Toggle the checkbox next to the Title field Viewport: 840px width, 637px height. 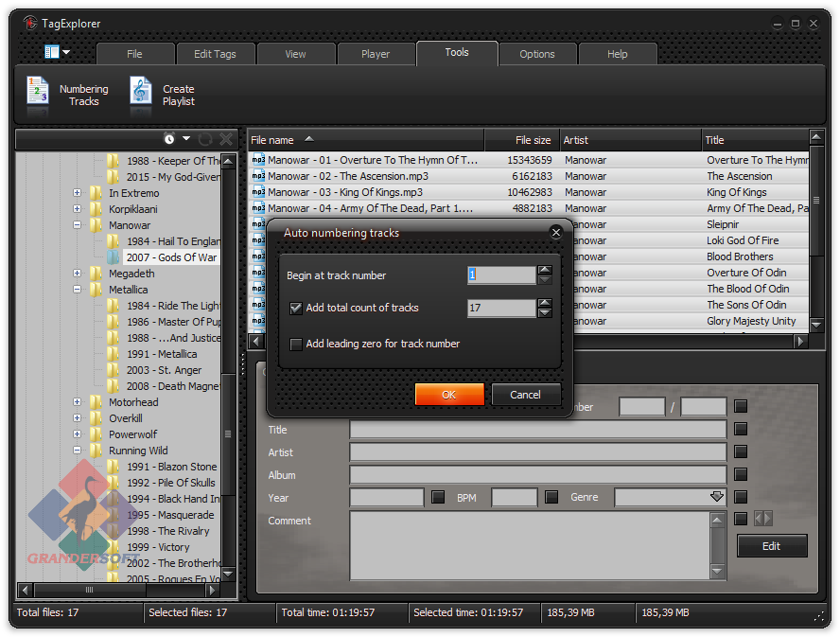[x=741, y=430]
